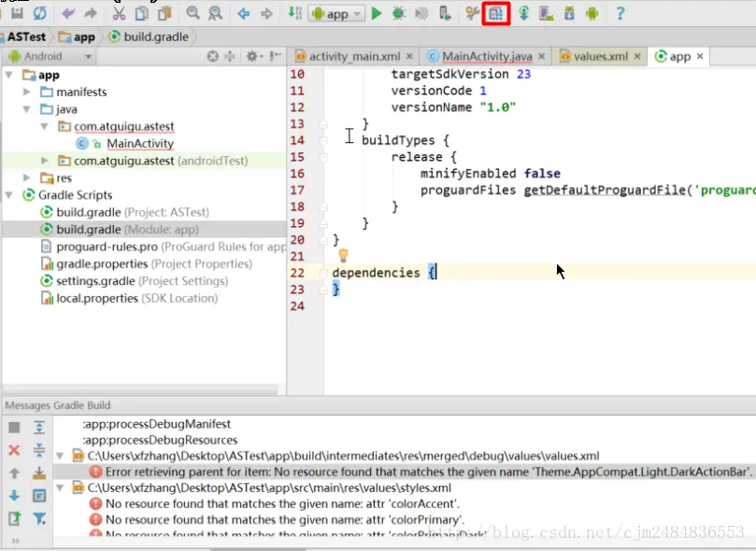756x551 pixels.
Task: Click the Save All toolbar icon
Action: pos(18,13)
